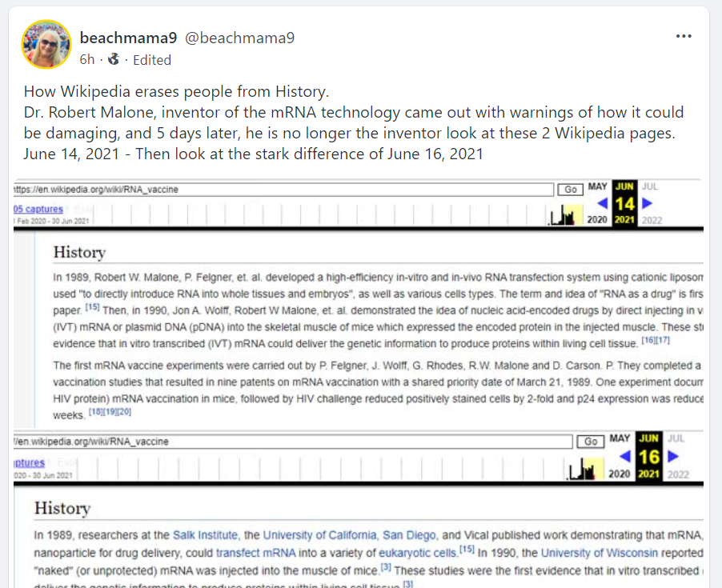Open the Salk Institute wiki link

pos(206,535)
